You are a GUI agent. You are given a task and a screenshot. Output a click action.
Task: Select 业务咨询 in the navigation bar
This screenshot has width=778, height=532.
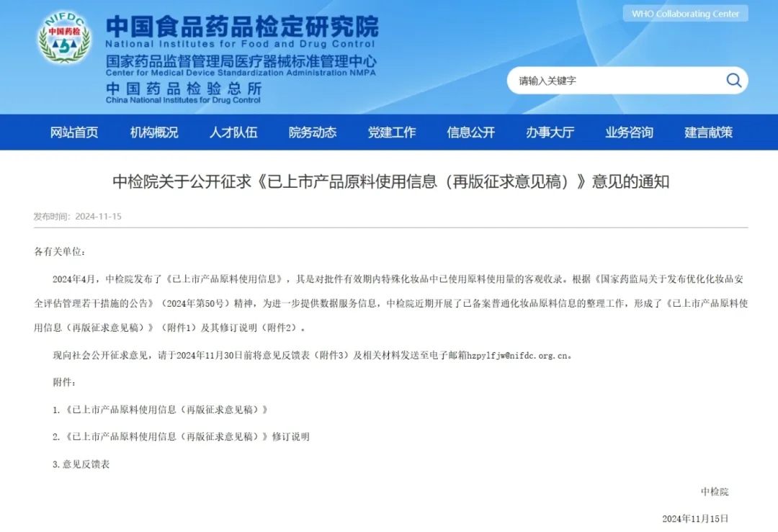[x=629, y=132]
